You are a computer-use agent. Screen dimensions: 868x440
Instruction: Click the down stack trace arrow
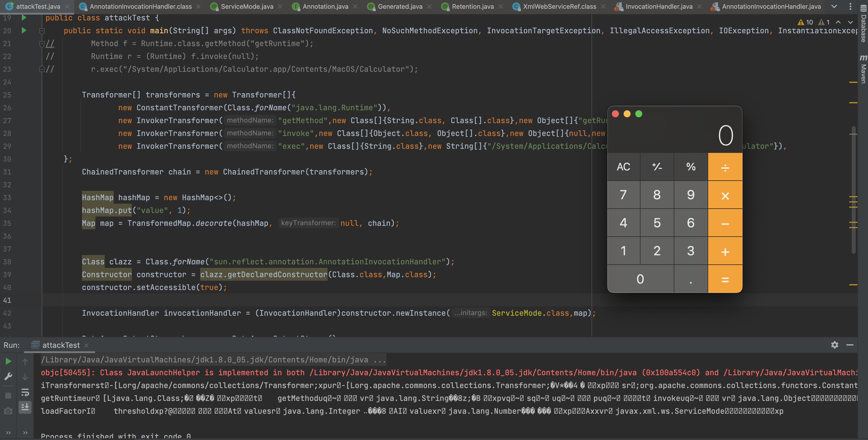coord(25,377)
